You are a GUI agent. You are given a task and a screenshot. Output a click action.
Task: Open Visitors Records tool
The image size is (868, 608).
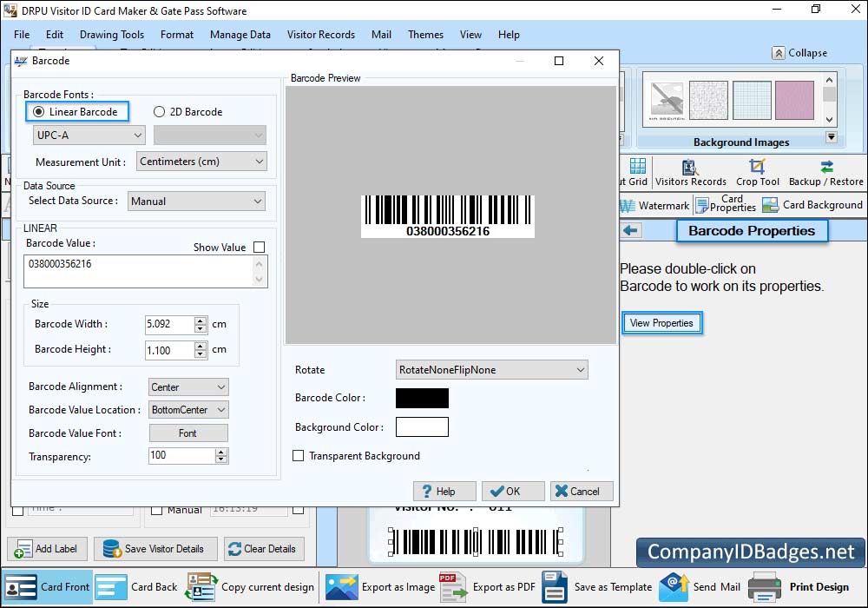click(690, 172)
